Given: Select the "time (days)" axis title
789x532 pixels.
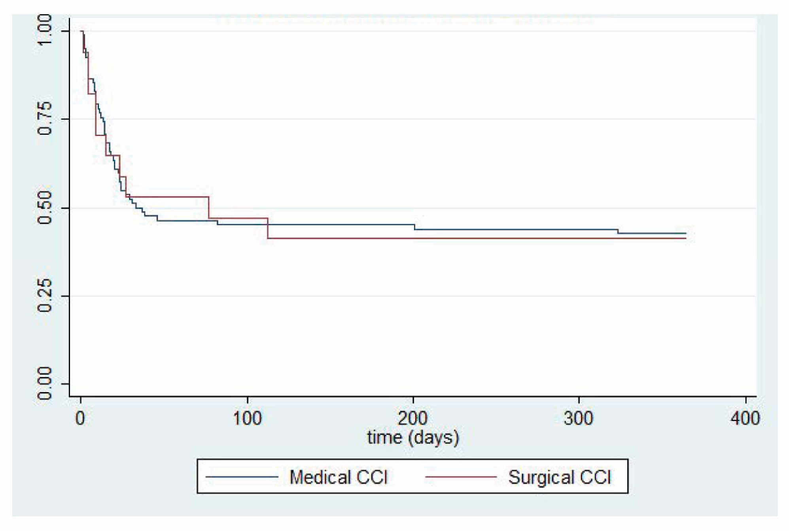Looking at the screenshot, I should 413,438.
